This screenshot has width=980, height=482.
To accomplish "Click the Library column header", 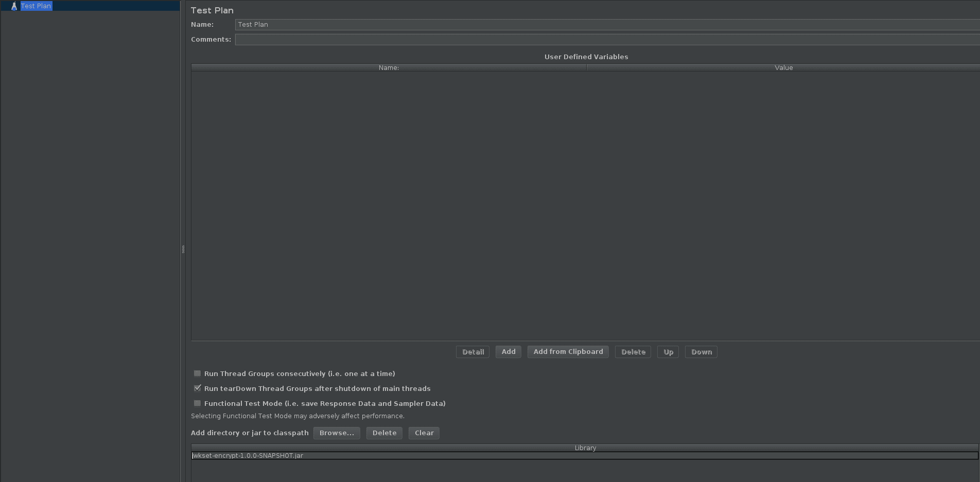I will coord(585,448).
